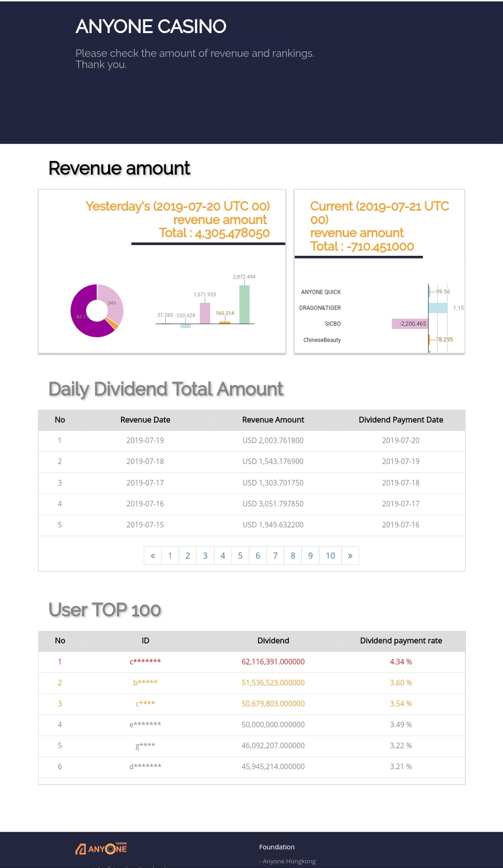Open dividend page 1
503x868 pixels.
[170, 555]
